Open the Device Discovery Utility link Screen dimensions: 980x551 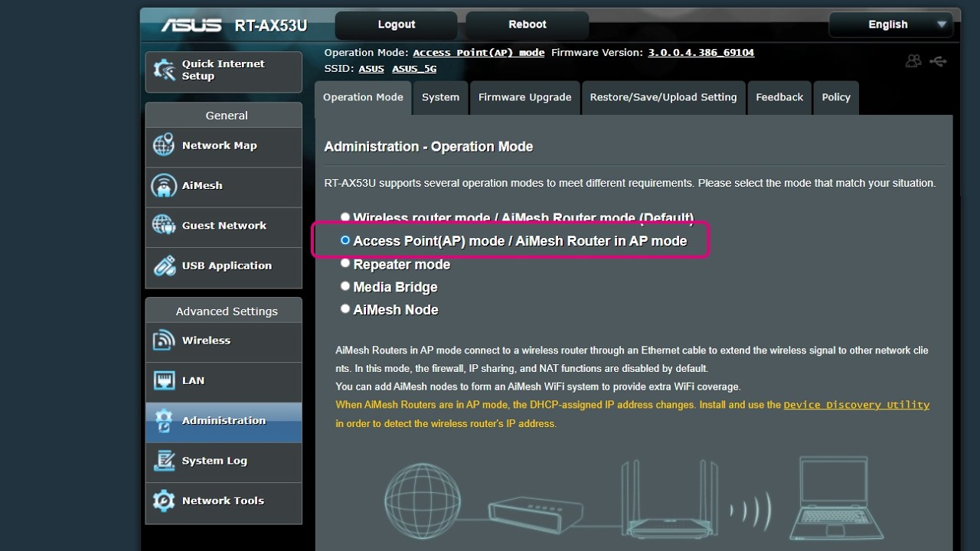point(857,405)
